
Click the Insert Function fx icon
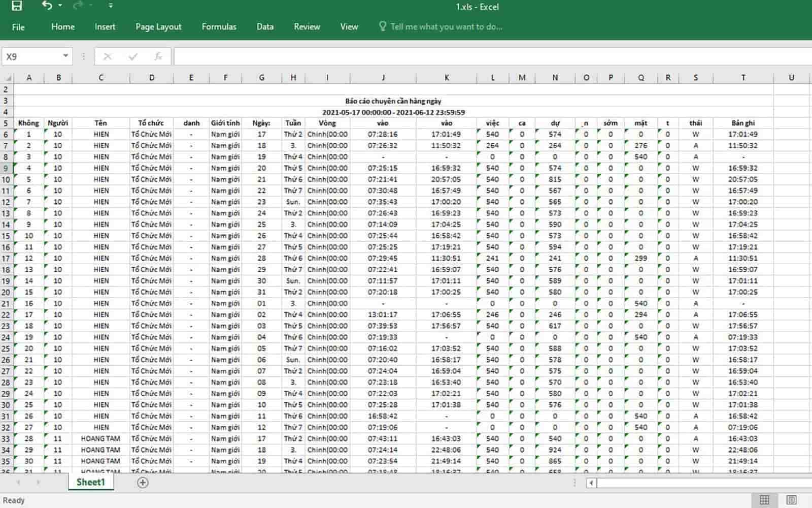click(x=158, y=56)
